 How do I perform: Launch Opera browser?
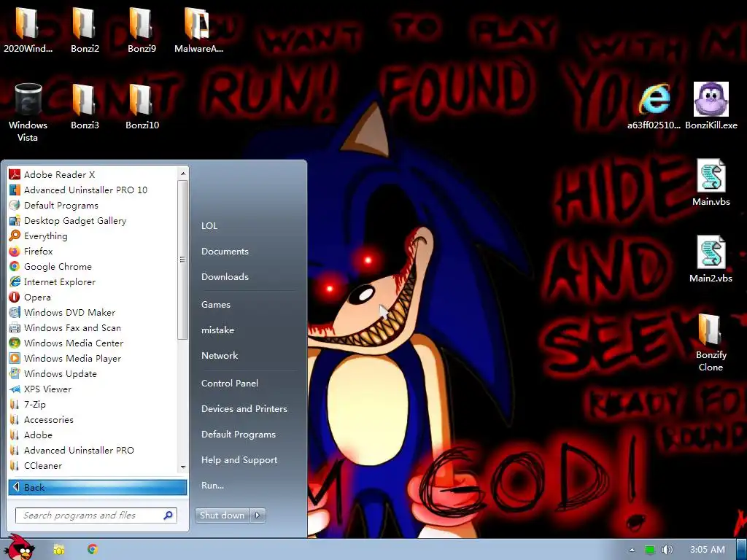(93, 297)
